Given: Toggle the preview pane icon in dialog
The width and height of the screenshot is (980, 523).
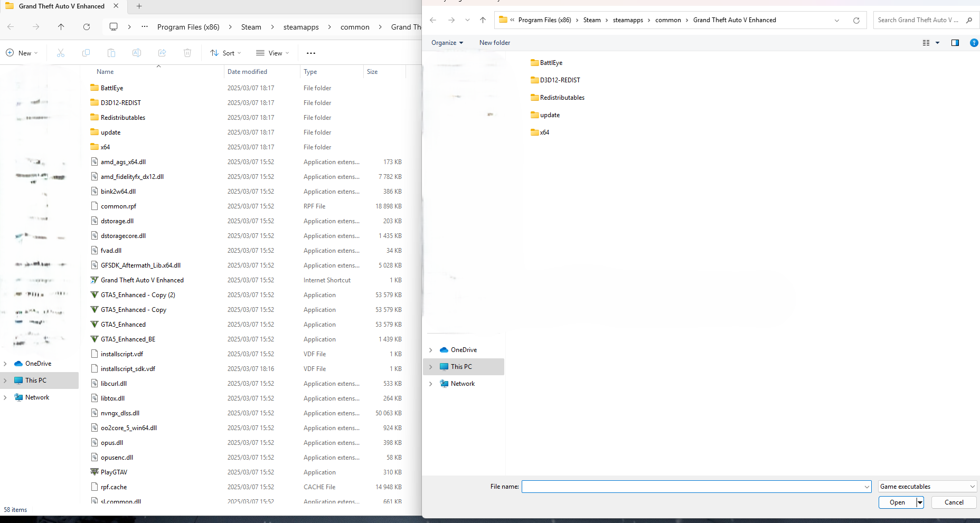Looking at the screenshot, I should click(955, 43).
